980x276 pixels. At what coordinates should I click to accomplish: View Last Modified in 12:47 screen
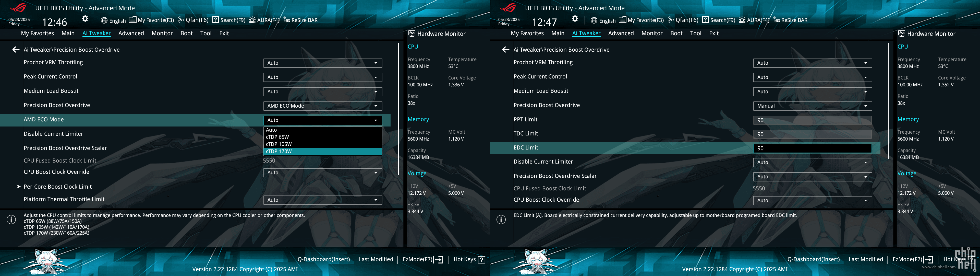(x=866, y=259)
